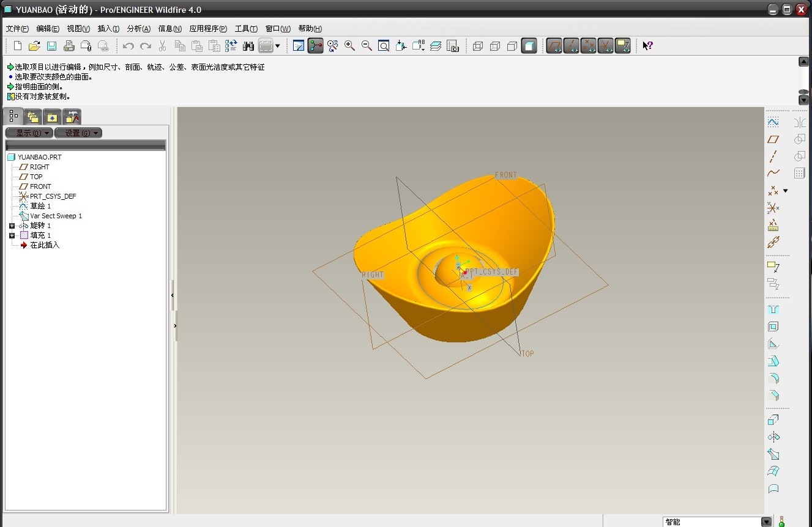The height and width of the screenshot is (527, 812).
Task: Select the Sketch tool in right toolbar
Action: pos(773,122)
